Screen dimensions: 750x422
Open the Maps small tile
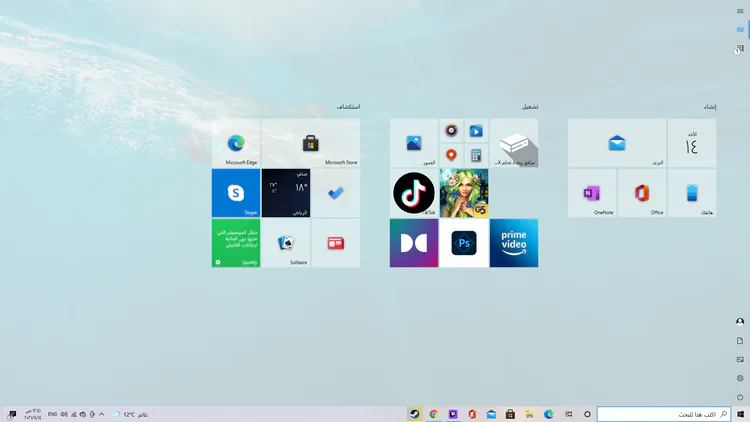[452, 155]
